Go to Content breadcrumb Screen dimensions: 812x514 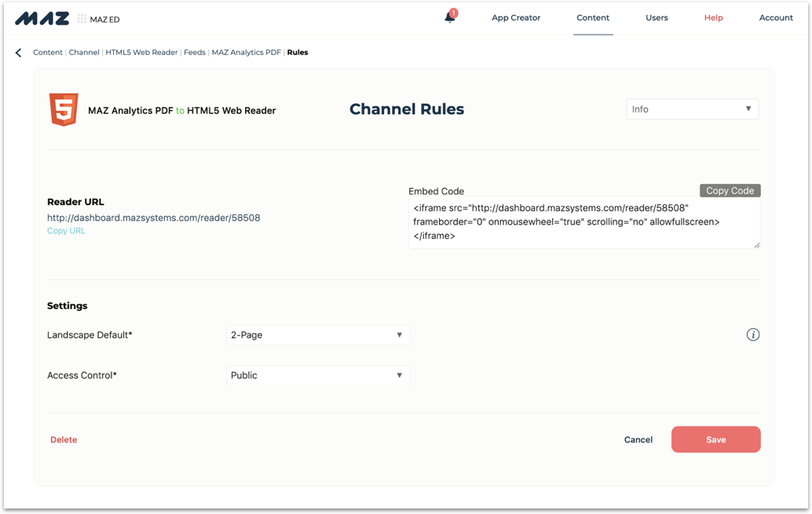[48, 53]
